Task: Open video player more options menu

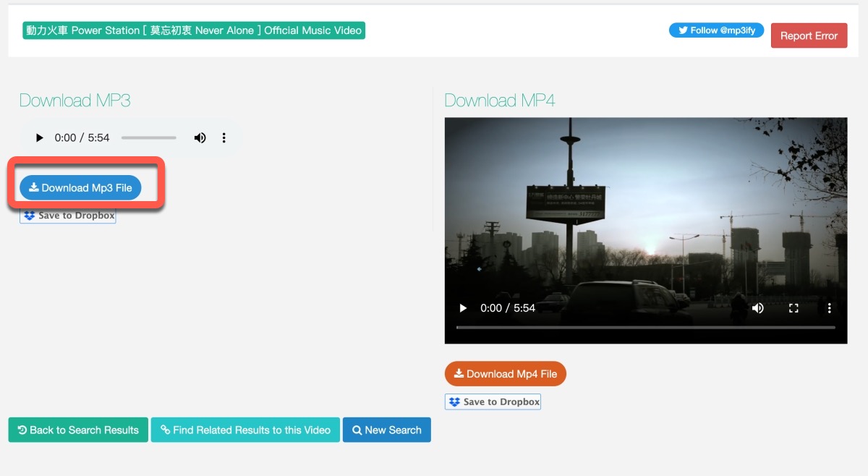Action: [x=829, y=308]
